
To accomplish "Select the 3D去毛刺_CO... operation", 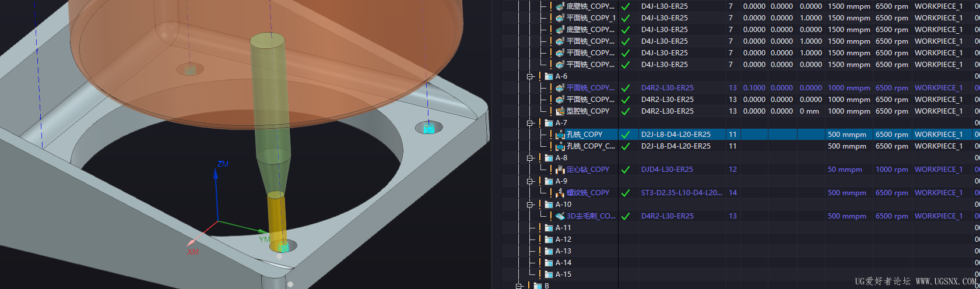I will [591, 216].
